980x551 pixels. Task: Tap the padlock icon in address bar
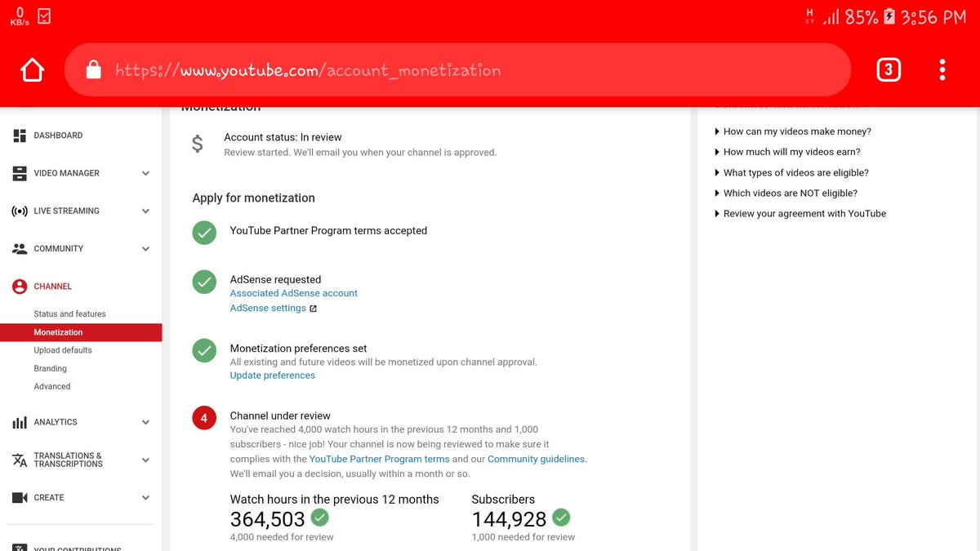click(93, 70)
